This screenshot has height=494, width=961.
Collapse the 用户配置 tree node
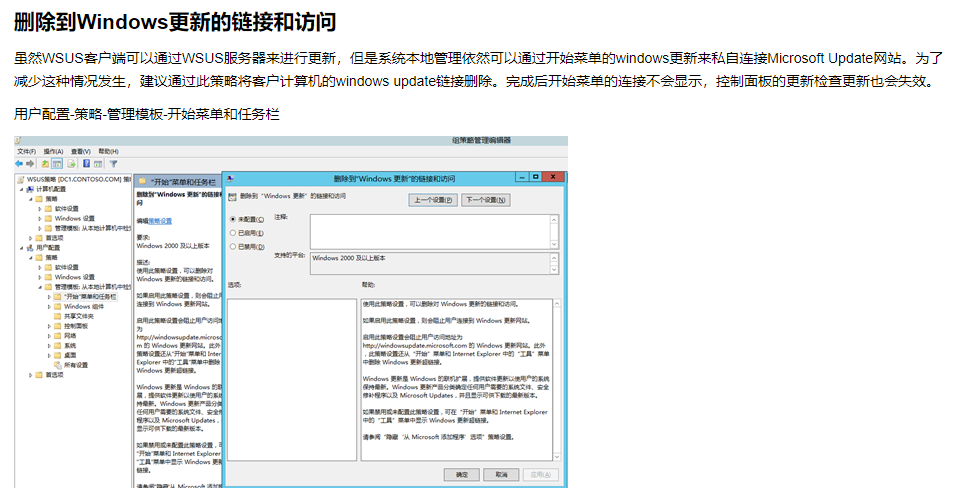(21, 248)
